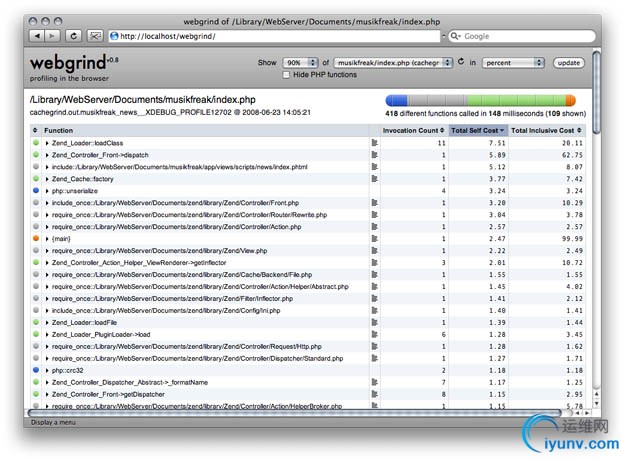
Task: Click the Dispatcher/Standard.php require_once row text
Action: (x=197, y=358)
